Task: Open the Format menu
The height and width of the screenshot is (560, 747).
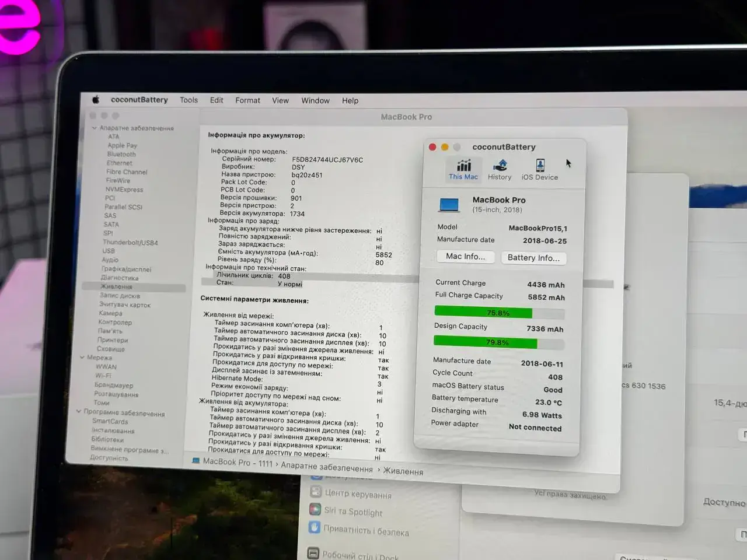Action: pos(247,100)
